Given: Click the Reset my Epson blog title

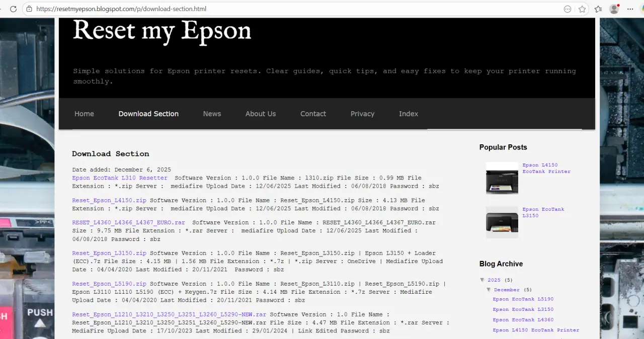Looking at the screenshot, I should click(162, 31).
